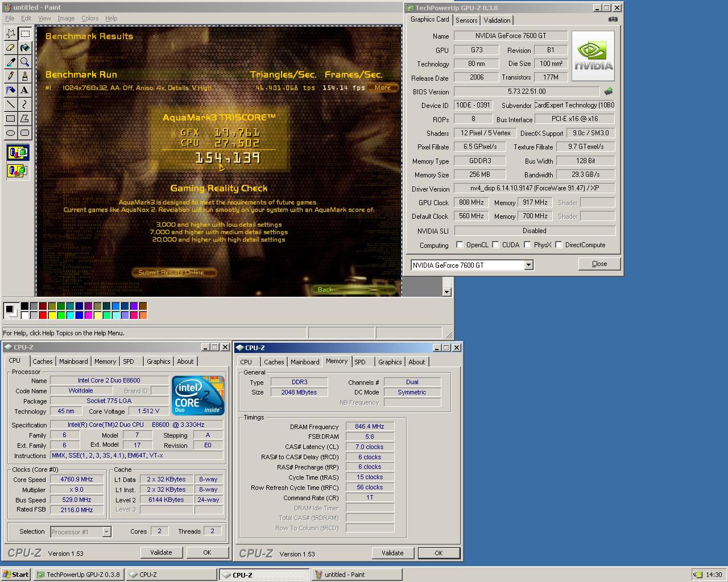This screenshot has height=582, width=728.
Task: Click the BIOS save icon in GPU-Z
Action: [x=609, y=91]
